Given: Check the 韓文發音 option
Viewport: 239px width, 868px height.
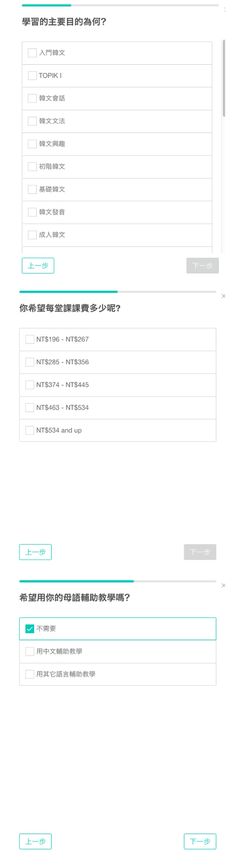Looking at the screenshot, I should [32, 212].
